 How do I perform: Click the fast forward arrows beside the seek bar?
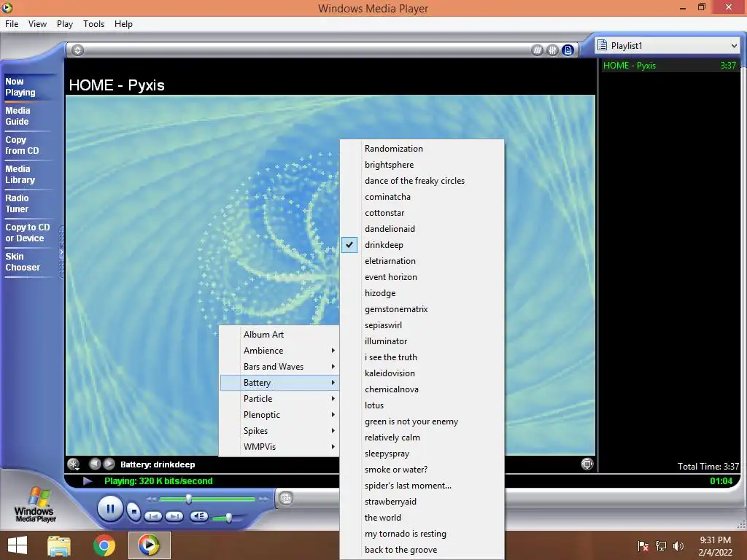(263, 499)
